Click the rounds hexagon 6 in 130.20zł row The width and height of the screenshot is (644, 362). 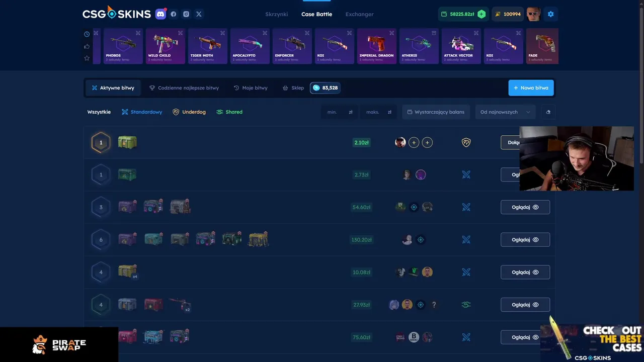101,240
